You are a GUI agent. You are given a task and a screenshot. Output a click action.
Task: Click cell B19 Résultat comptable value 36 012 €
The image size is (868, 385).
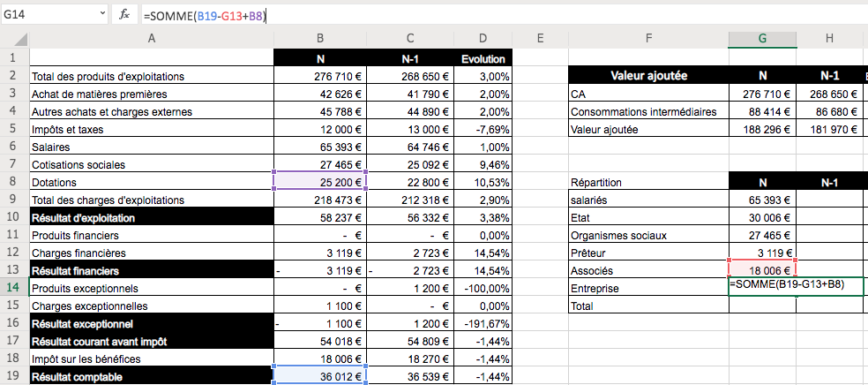coord(320,377)
